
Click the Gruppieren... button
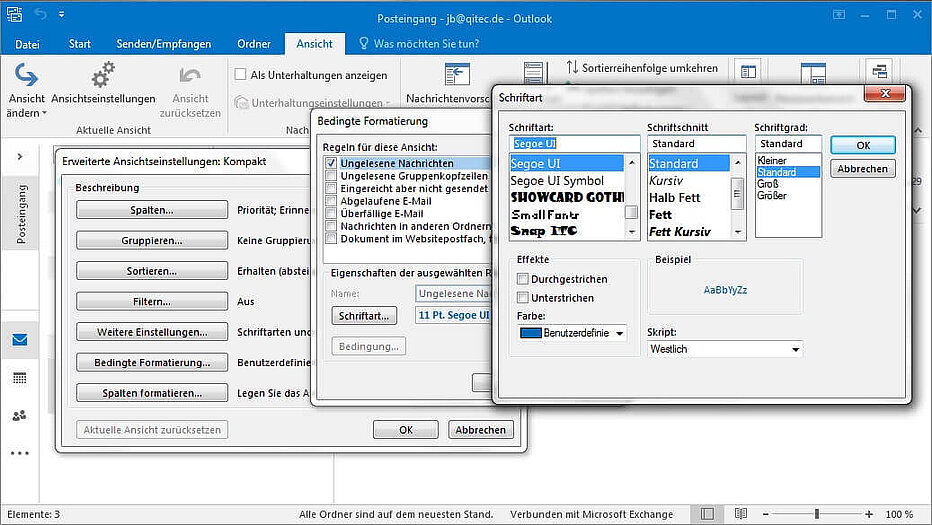[152, 240]
